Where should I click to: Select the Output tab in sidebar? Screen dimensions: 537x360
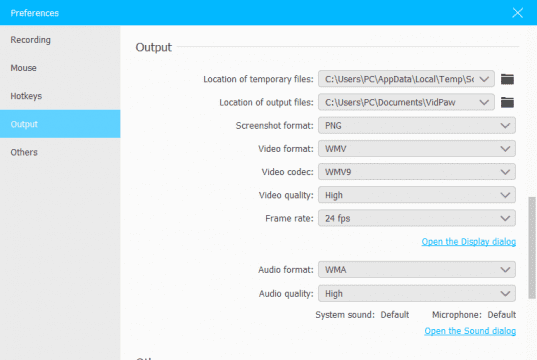[60, 124]
